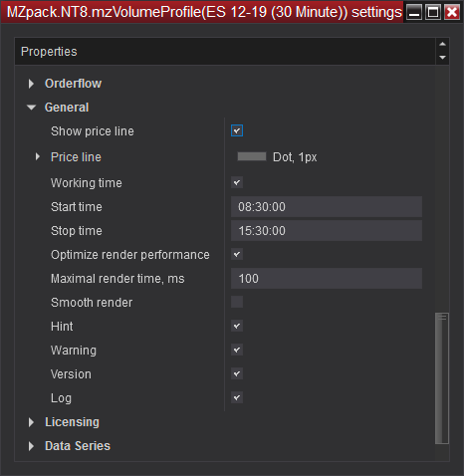This screenshot has height=476, width=464.
Task: Expand the Price line sub-properties arrow
Action: coord(38,156)
